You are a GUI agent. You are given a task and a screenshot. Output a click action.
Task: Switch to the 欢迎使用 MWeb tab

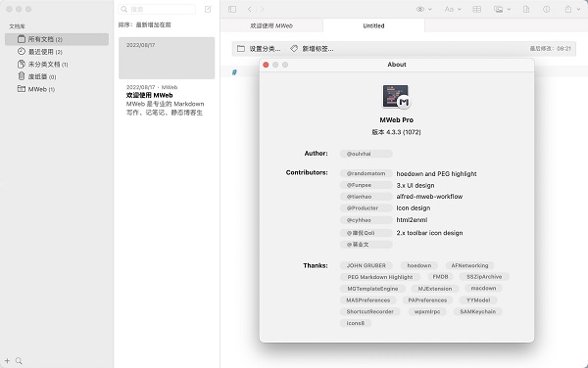click(271, 25)
